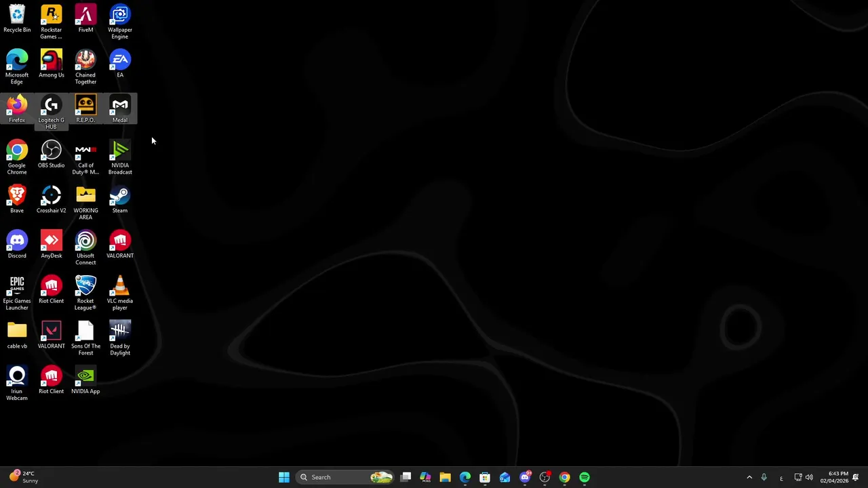Image resolution: width=868 pixels, height=488 pixels.
Task: Open Spotify from the taskbar
Action: 585,477
